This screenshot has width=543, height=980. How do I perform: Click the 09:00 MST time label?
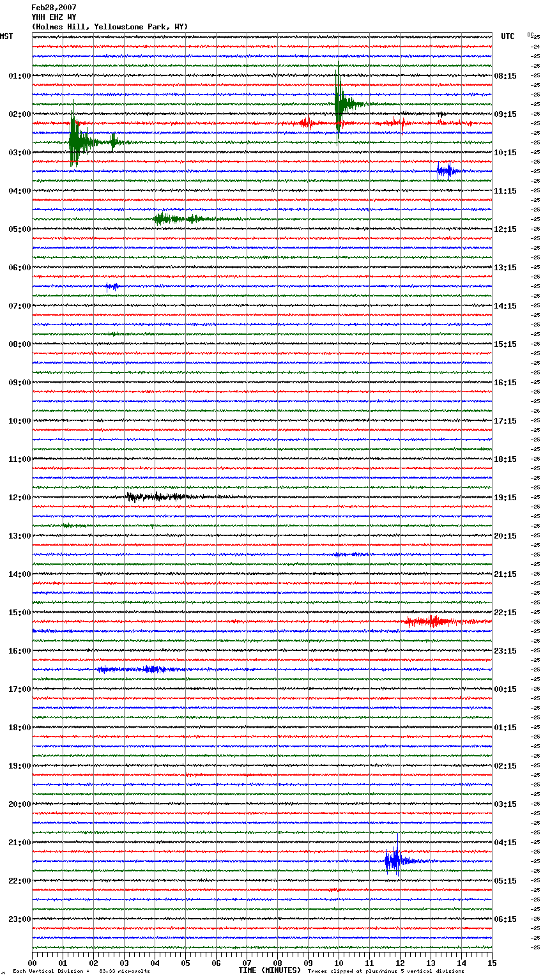20,383
